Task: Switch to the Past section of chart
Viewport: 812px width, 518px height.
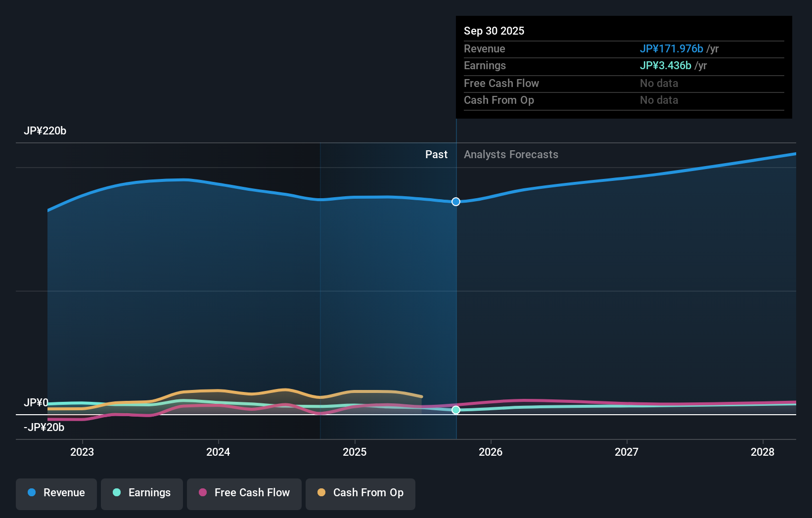Action: click(x=436, y=154)
